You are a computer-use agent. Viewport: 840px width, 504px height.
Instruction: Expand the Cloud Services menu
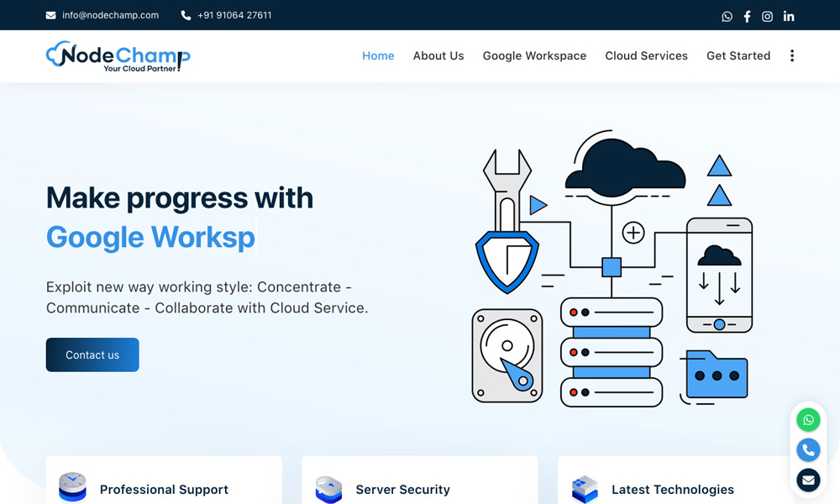click(x=646, y=55)
